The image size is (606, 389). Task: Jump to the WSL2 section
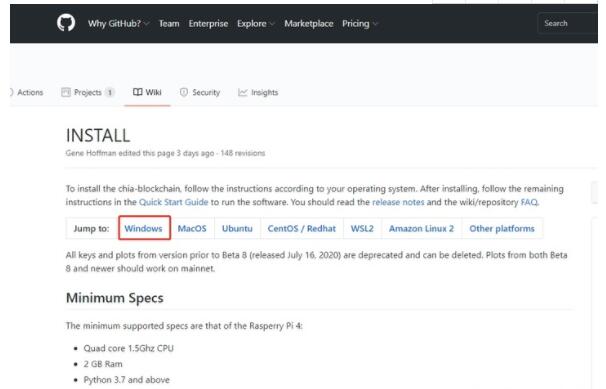point(362,228)
